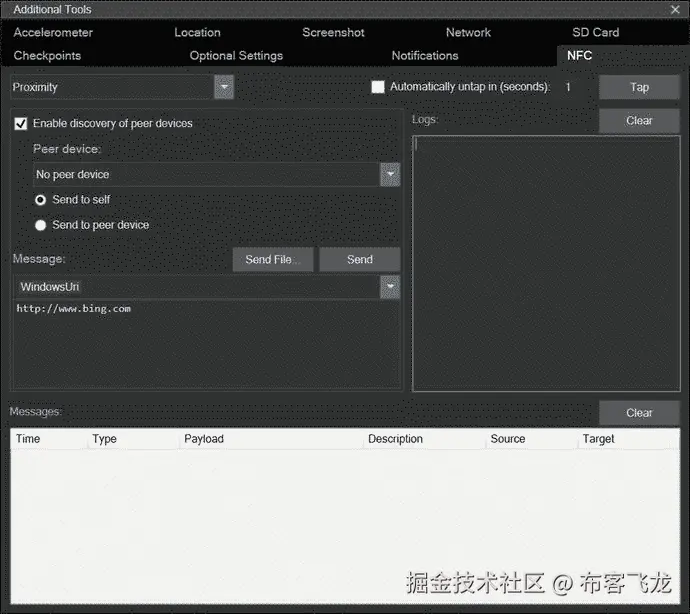Toggle Automatically untap in seconds checkbox
This screenshot has width=690, height=614.
pos(378,87)
